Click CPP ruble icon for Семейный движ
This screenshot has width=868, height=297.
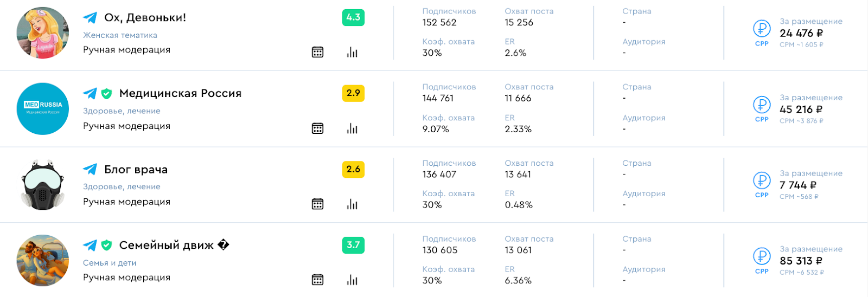(x=762, y=256)
